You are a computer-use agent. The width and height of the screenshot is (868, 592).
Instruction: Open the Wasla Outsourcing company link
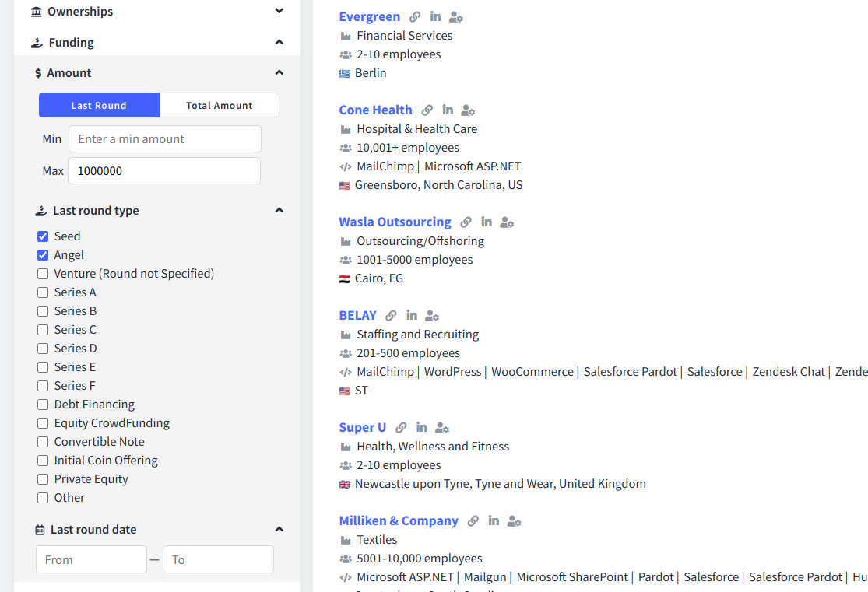click(x=395, y=222)
